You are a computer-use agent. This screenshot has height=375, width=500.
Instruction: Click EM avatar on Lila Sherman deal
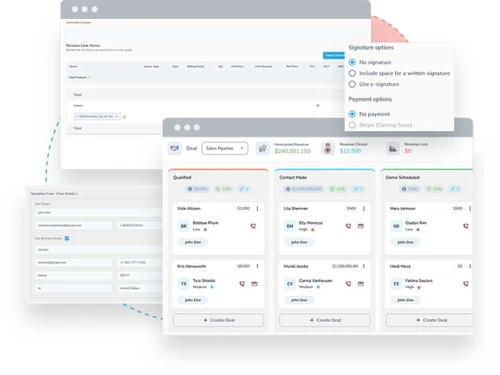(x=290, y=226)
